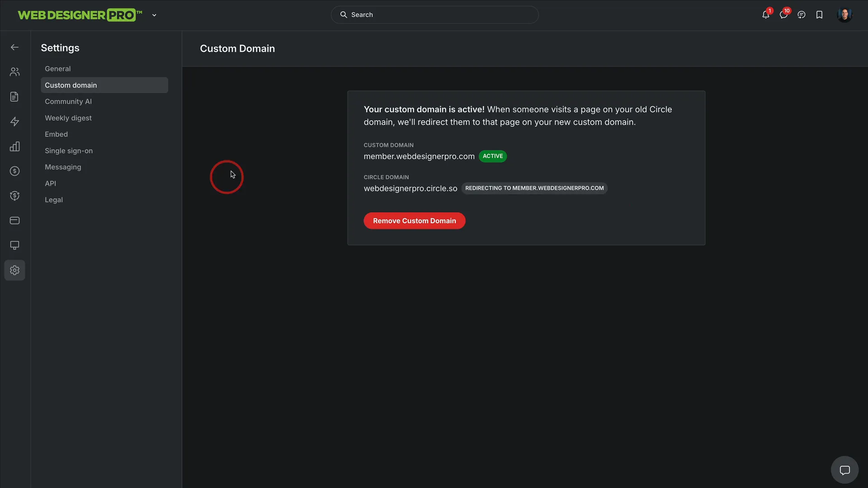This screenshot has height=488, width=868.
Task: Click Remove Custom Domain button
Action: point(414,221)
